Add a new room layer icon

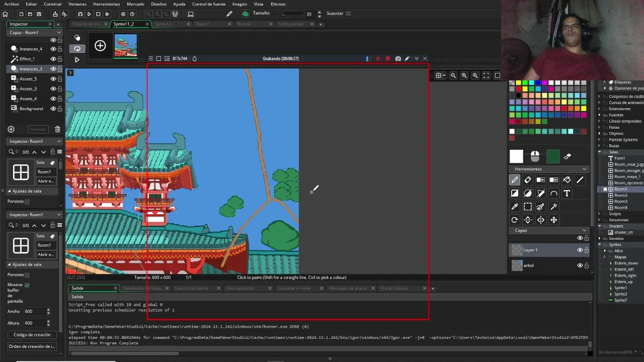pos(11,129)
